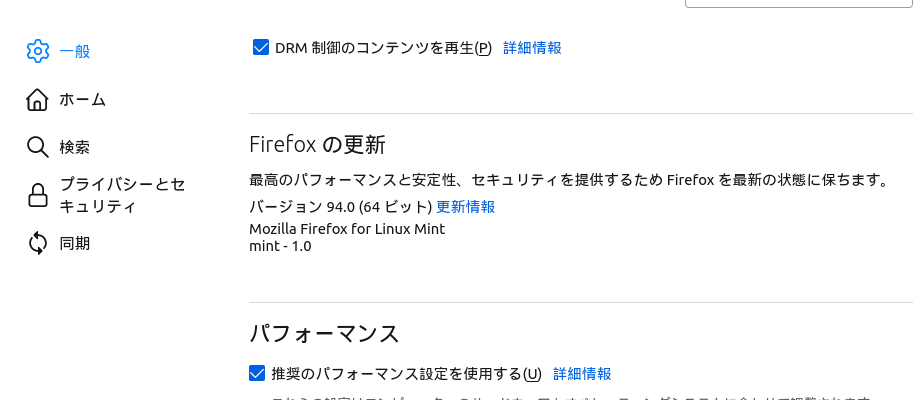Image resolution: width=920 pixels, height=400 pixels.
Task: Go to the 検索 settings pane
Action: (x=75, y=147)
